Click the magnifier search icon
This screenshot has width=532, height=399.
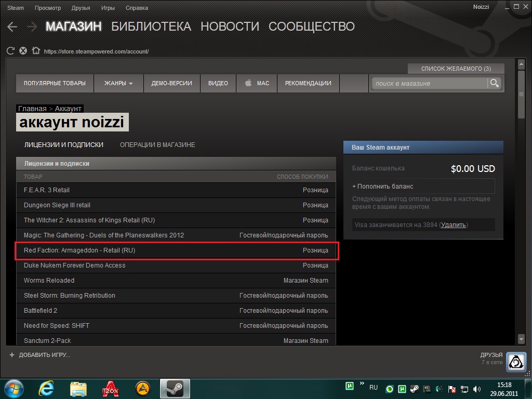tap(495, 83)
